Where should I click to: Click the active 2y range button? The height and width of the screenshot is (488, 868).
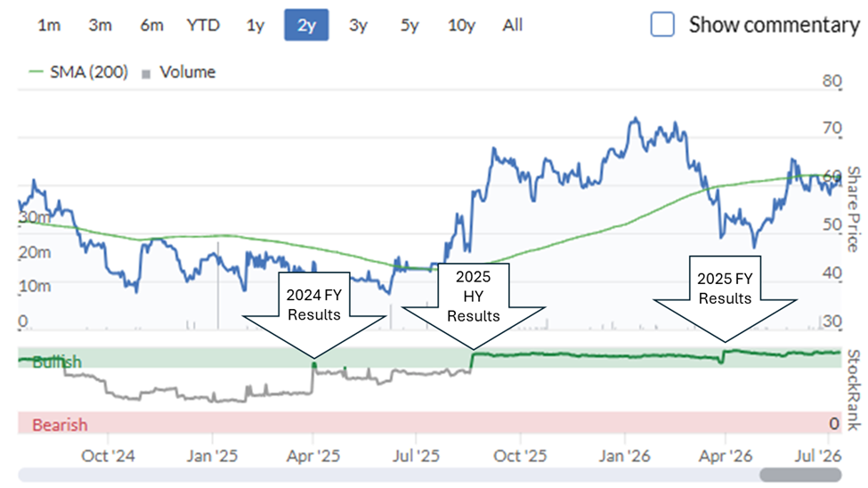click(x=306, y=25)
